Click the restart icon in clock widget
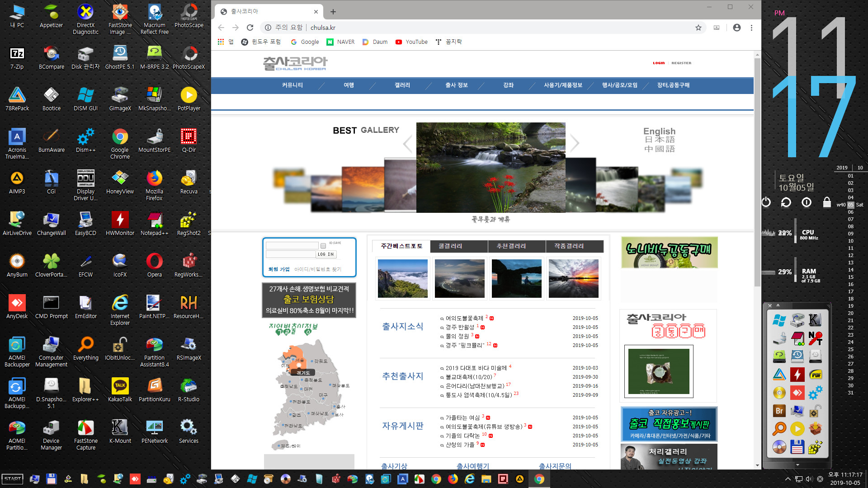 pyautogui.click(x=786, y=202)
